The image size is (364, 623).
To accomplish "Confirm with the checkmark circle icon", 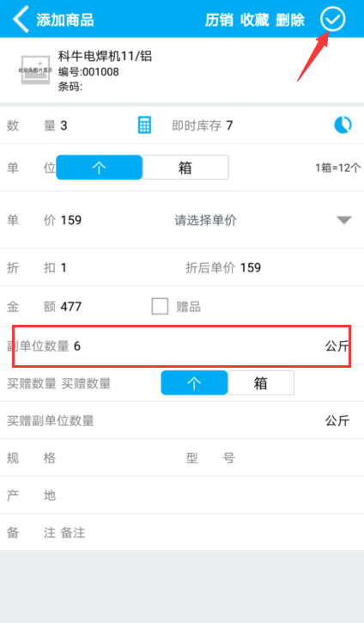I will (x=332, y=19).
